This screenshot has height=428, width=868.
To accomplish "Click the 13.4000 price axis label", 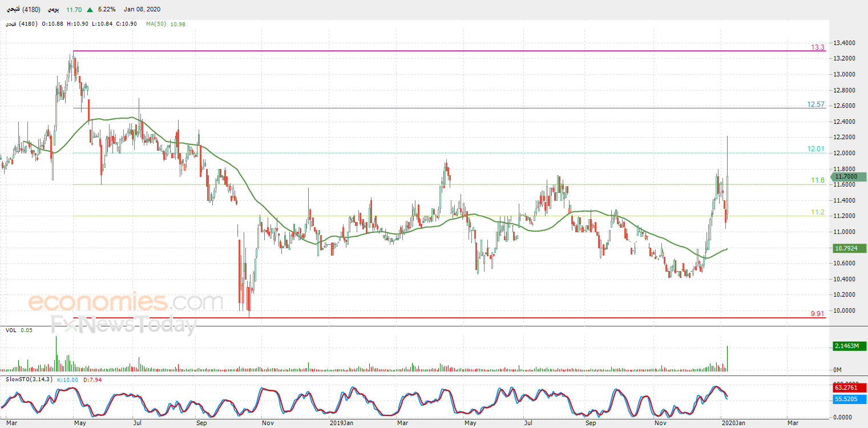I will (x=844, y=43).
